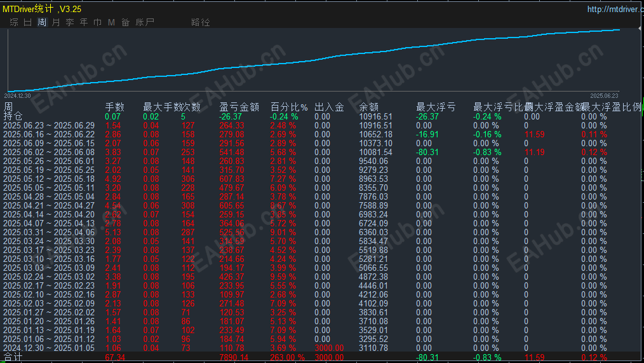644x363 pixels.
Task: Click the total profit value 7890.14
Action: point(234,357)
